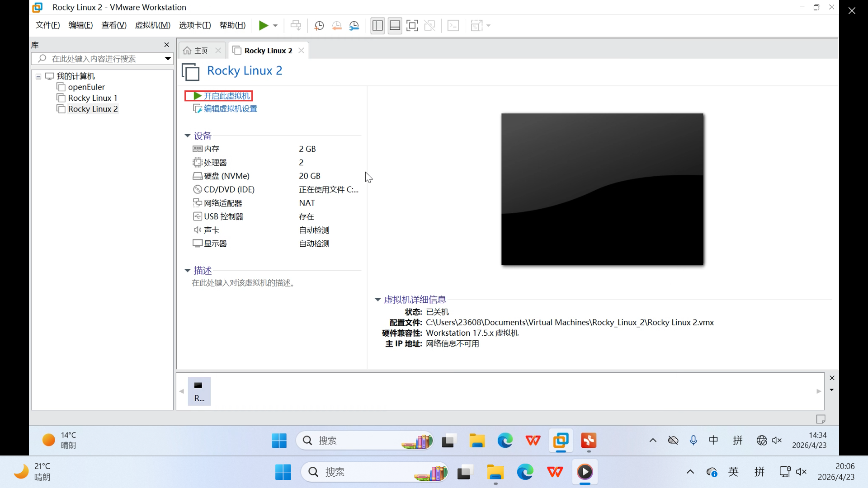The width and height of the screenshot is (868, 488).
Task: Enter full screen mode
Action: click(412, 26)
